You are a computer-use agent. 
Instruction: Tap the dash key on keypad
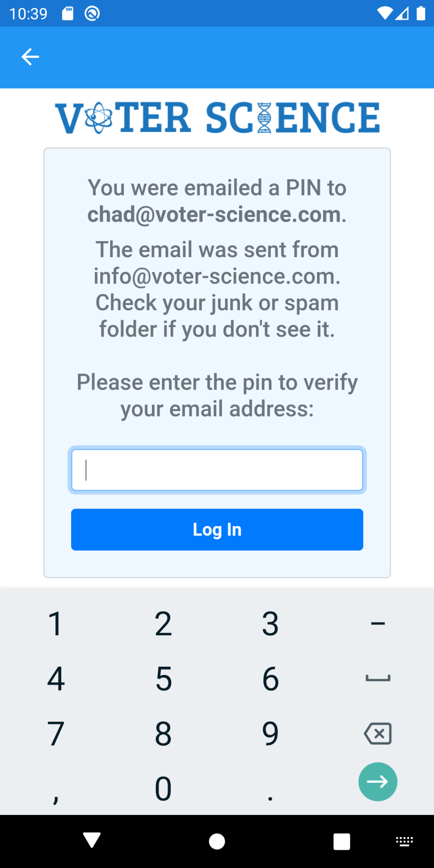[377, 623]
